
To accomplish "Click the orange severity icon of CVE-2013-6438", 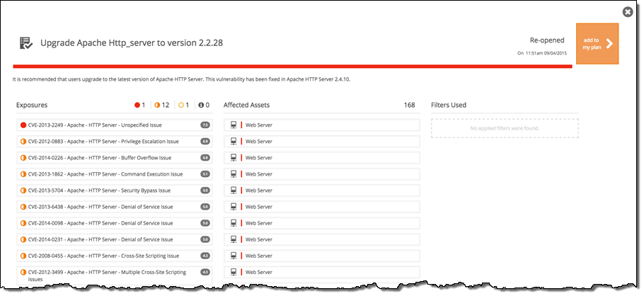I will 23,207.
